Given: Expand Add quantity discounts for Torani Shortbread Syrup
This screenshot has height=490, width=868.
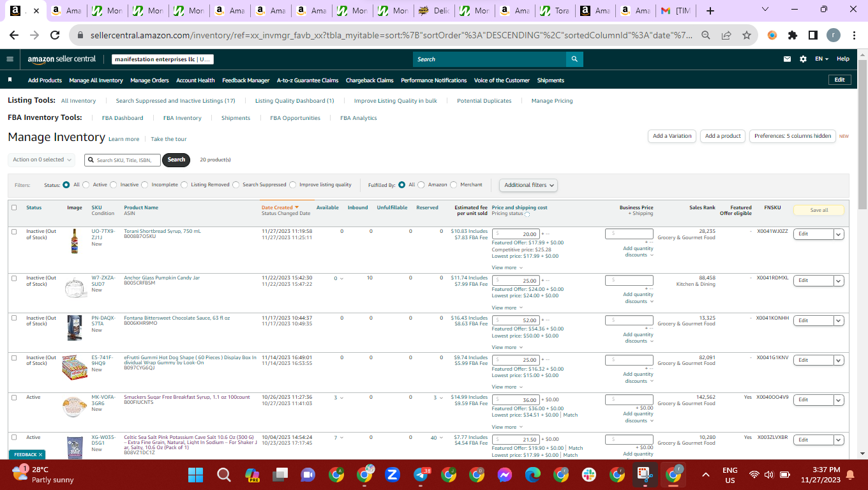Looking at the screenshot, I should click(x=638, y=252).
